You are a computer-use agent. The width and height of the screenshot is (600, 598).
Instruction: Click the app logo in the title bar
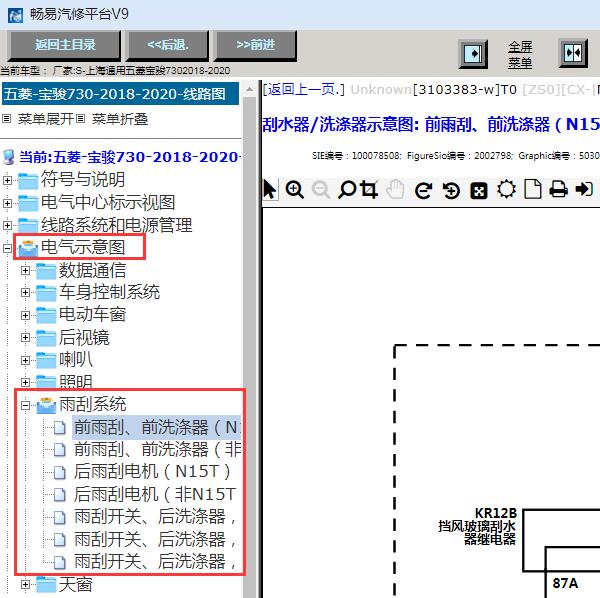(x=15, y=15)
